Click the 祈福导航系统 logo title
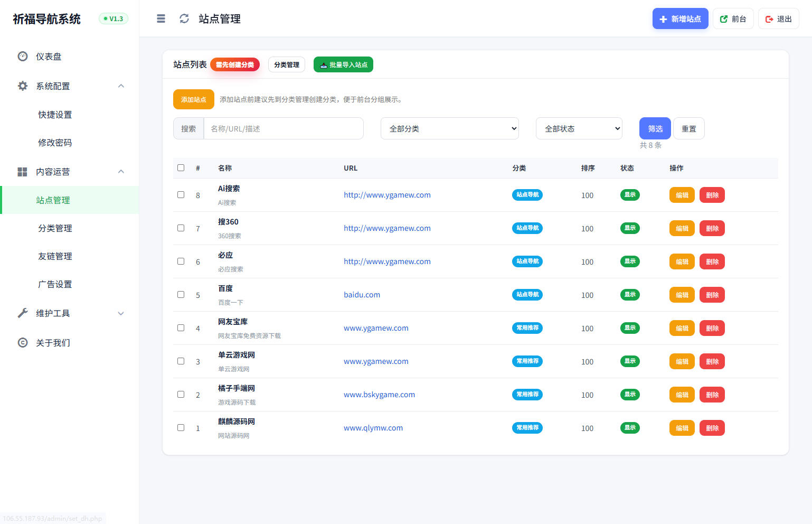Viewport: 812px width, 524px height. [46, 19]
